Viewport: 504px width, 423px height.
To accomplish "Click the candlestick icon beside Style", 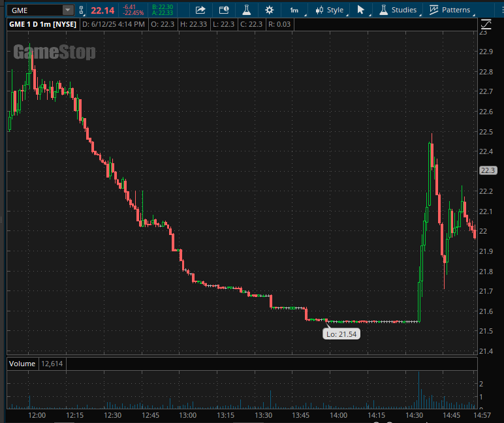I will pyautogui.click(x=319, y=10).
